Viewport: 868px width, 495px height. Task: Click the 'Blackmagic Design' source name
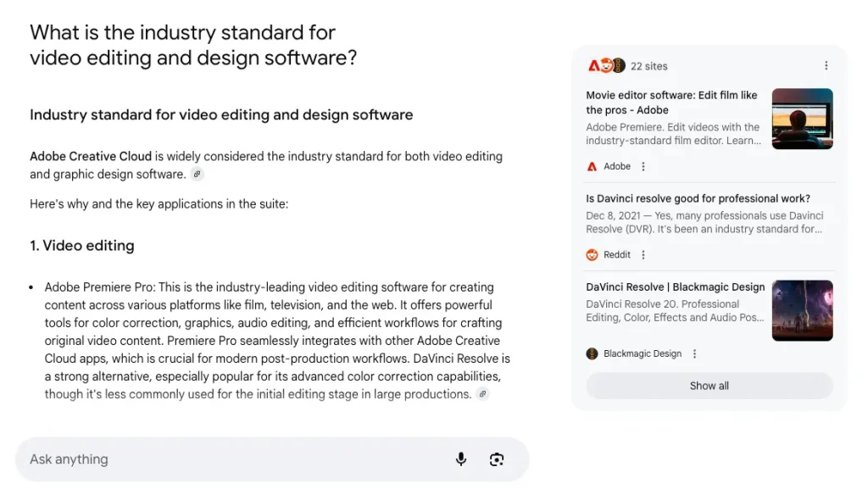click(643, 353)
